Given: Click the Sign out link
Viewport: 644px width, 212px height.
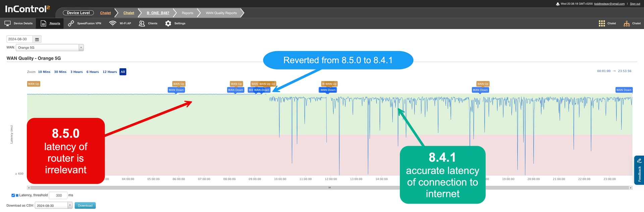Looking at the screenshot, I should (x=635, y=4).
